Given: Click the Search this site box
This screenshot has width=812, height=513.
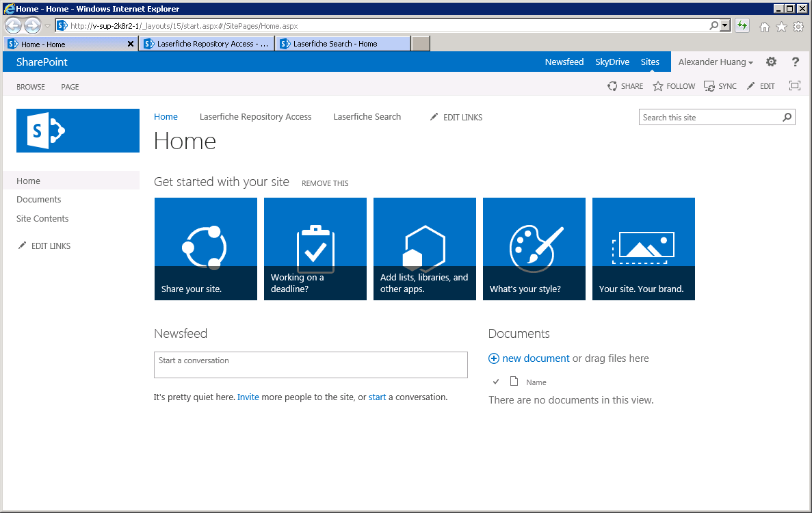Looking at the screenshot, I should pyautogui.click(x=709, y=118).
